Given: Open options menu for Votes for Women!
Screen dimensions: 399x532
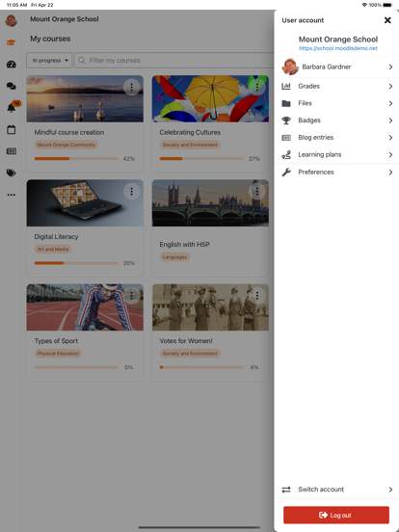Looking at the screenshot, I should click(257, 296).
